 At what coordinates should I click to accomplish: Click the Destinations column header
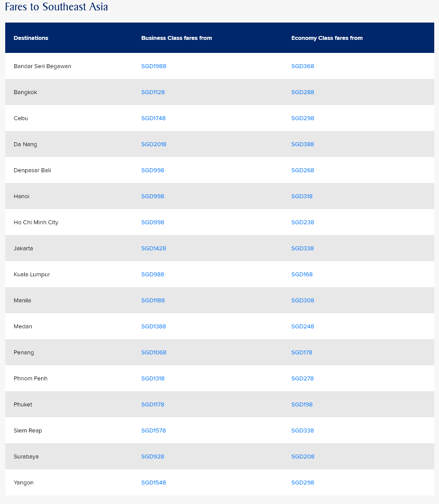(31, 38)
